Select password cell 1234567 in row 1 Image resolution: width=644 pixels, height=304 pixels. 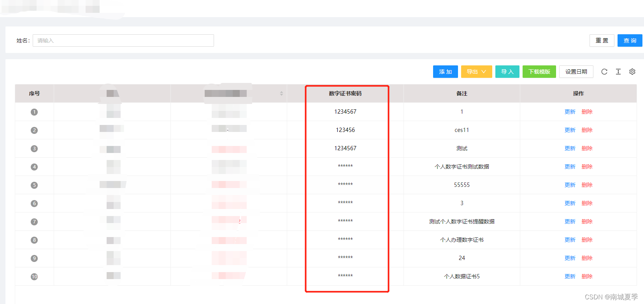pos(346,112)
